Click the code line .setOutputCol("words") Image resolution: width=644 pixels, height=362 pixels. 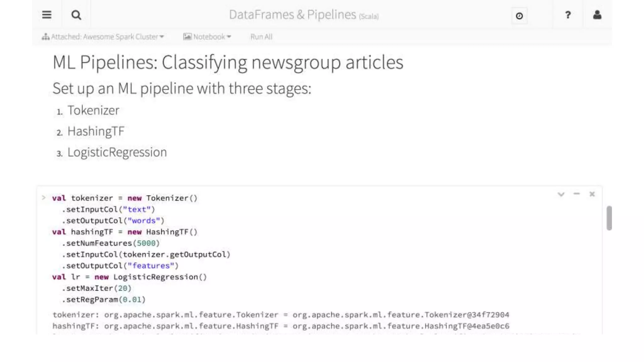pyautogui.click(x=113, y=221)
